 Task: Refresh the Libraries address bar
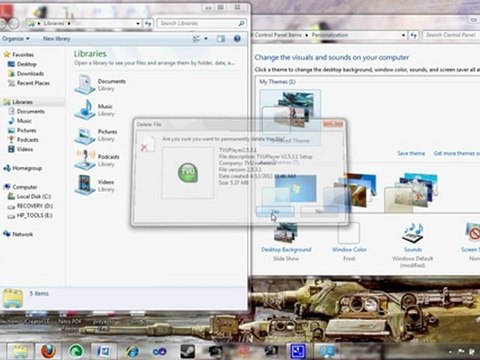pyautogui.click(x=148, y=23)
